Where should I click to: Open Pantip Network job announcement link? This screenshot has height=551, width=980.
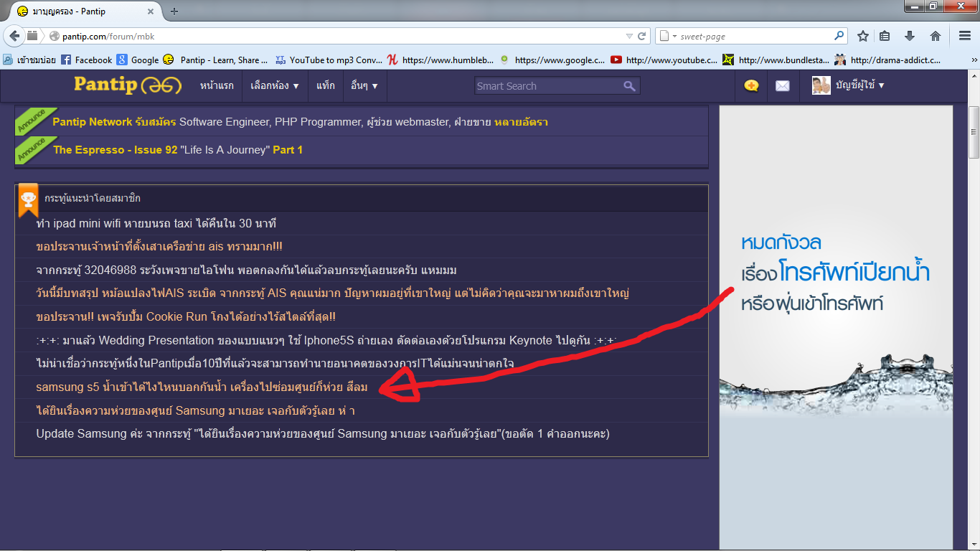300,122
